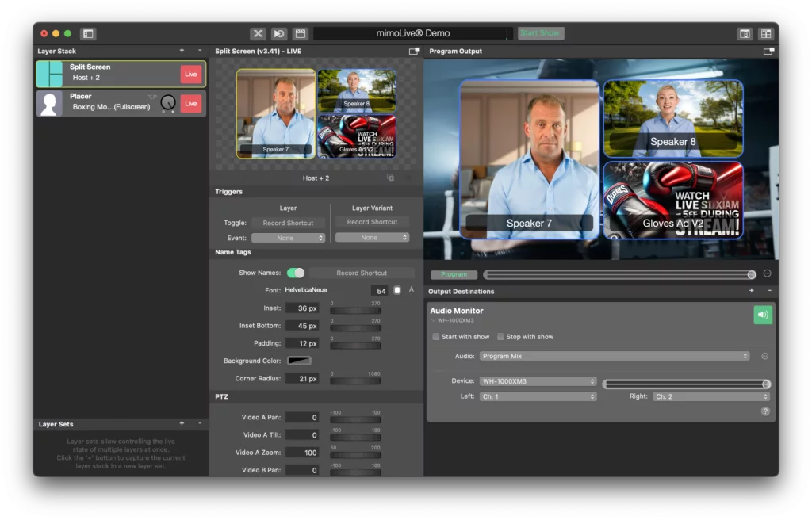This screenshot has height=520, width=812.
Task: Adjust the Padding slider
Action: coord(356,346)
